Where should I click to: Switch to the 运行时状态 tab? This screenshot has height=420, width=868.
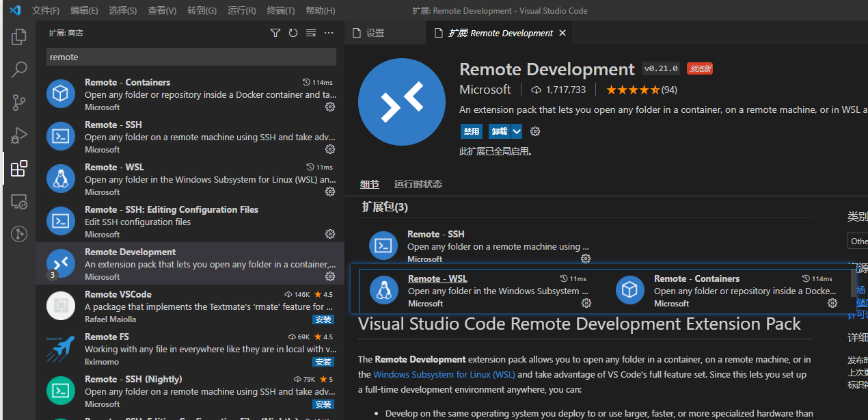click(418, 184)
